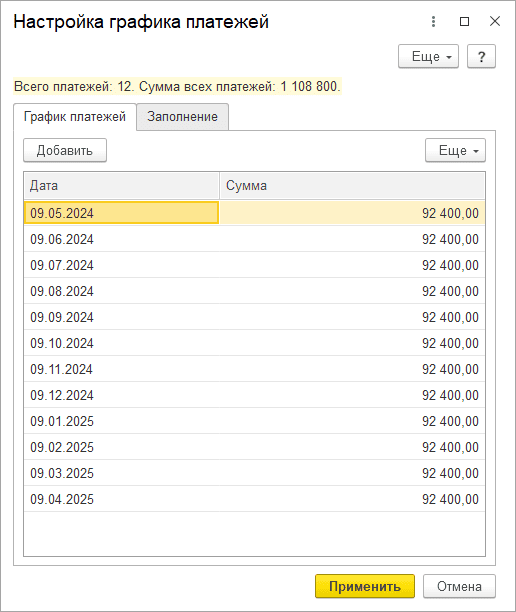Click the question mark help button
This screenshot has height=612, width=516.
point(481,57)
